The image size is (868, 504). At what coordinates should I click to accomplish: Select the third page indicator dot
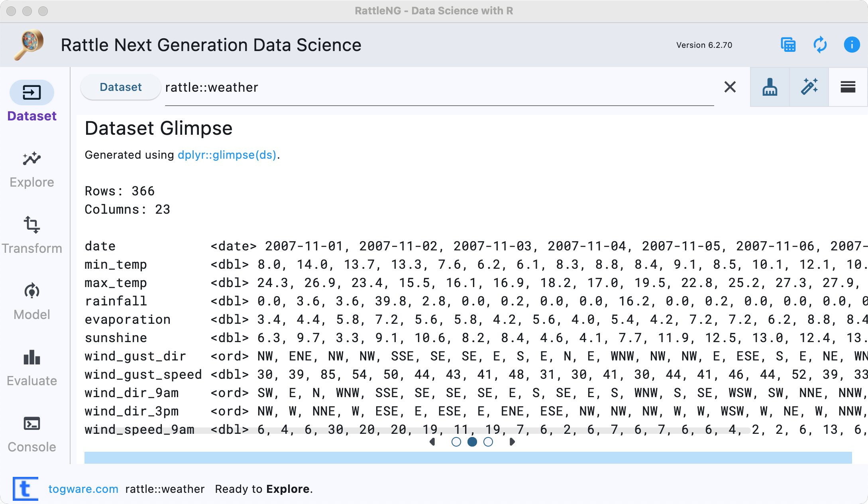488,442
